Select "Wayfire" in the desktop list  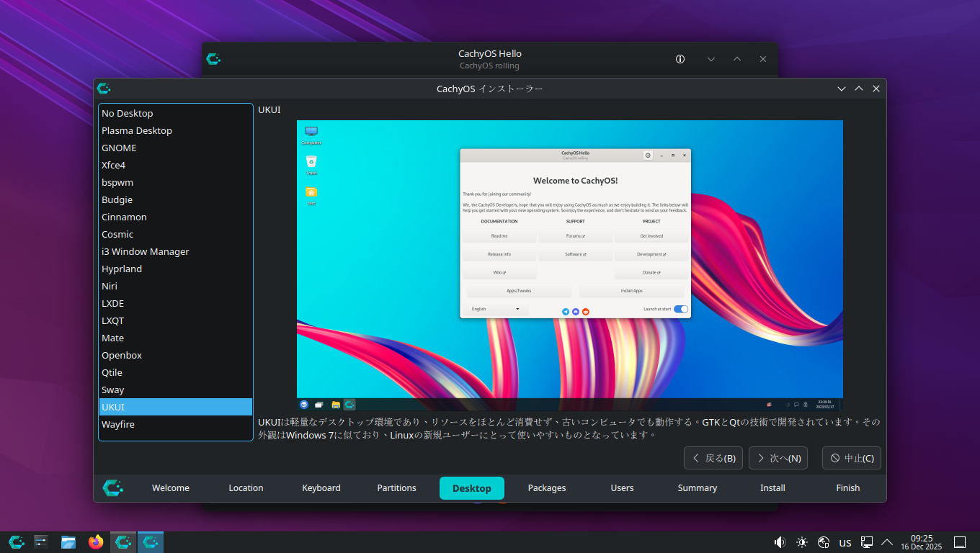[x=176, y=424]
